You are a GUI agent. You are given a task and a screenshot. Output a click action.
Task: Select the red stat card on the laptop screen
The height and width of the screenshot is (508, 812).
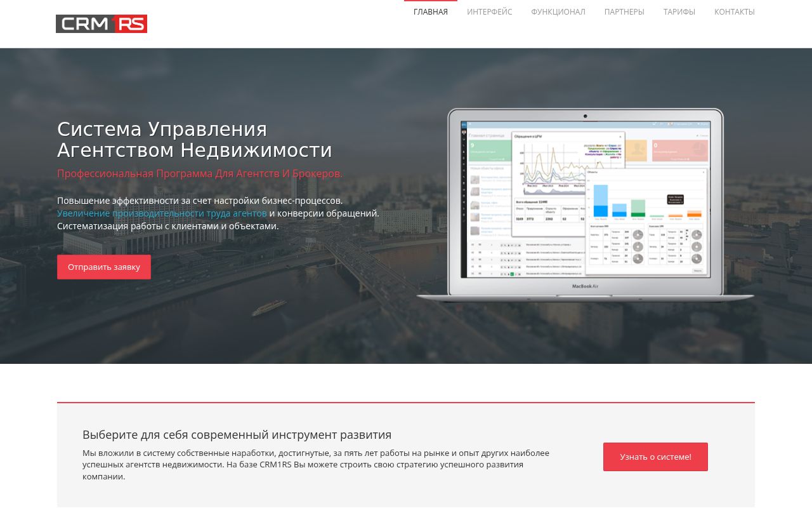pyautogui.click(x=680, y=150)
